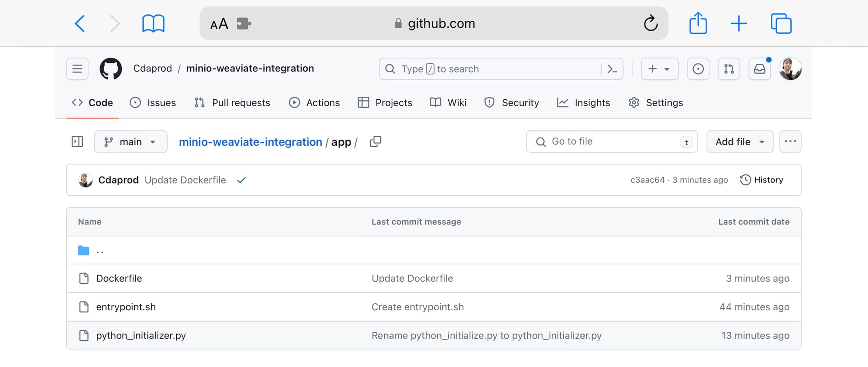Open Safari bookmarks book icon
Image resolution: width=868 pixels, height=367 pixels.
click(153, 23)
